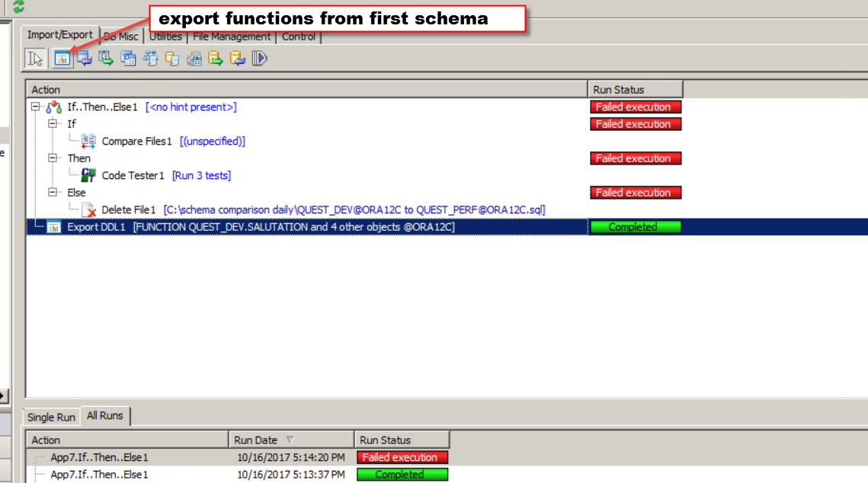Click the Run Date column header

[x=292, y=440]
